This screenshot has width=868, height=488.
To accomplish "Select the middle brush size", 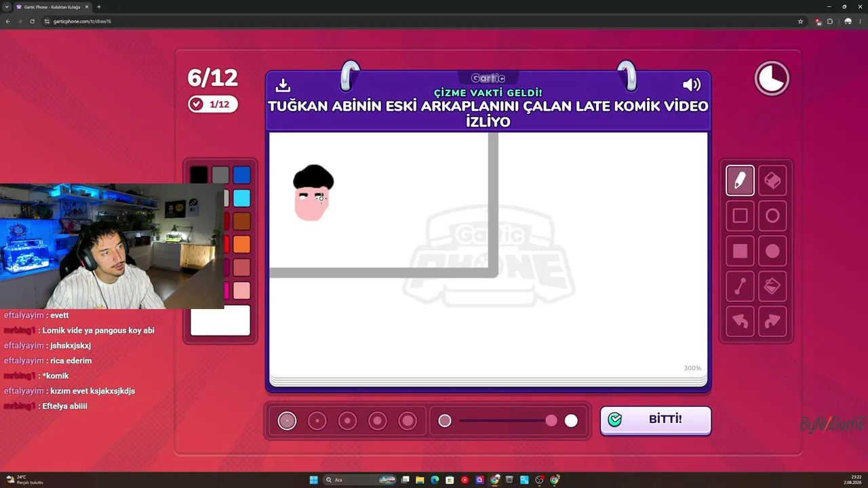I will [347, 421].
